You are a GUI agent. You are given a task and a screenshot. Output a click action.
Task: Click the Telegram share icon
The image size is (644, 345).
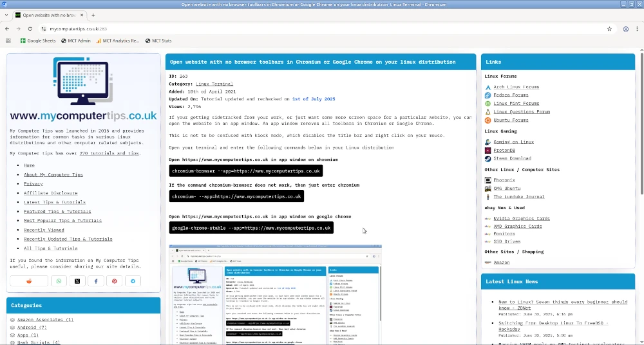click(133, 281)
